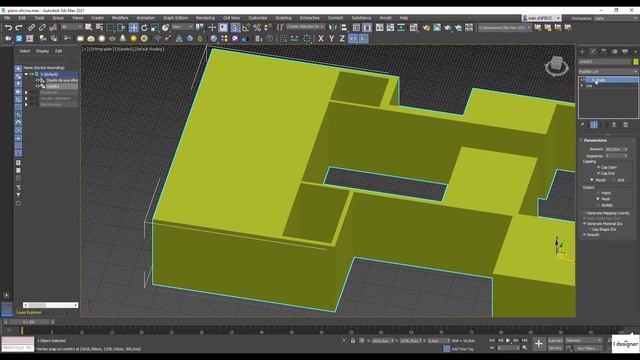The height and width of the screenshot is (360, 640).
Task: Enable Generate Mapping Coords checkbox
Action: pyautogui.click(x=584, y=213)
